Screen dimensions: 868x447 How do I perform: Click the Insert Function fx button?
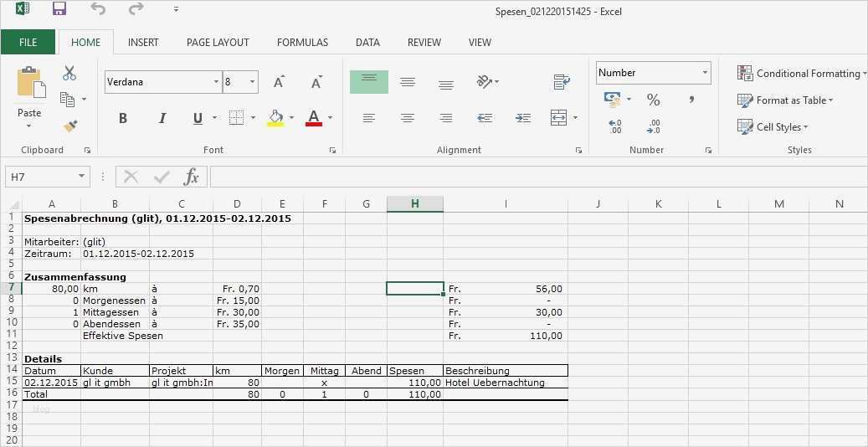(x=191, y=177)
